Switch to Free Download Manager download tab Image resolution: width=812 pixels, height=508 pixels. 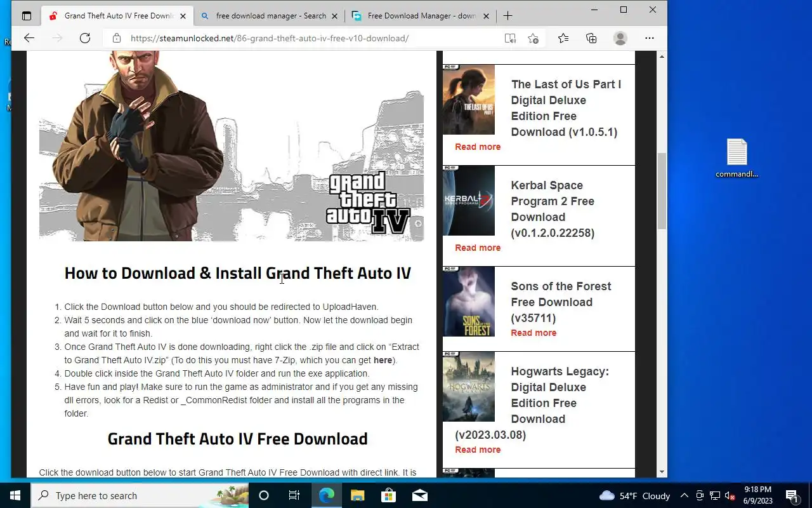tap(421, 16)
